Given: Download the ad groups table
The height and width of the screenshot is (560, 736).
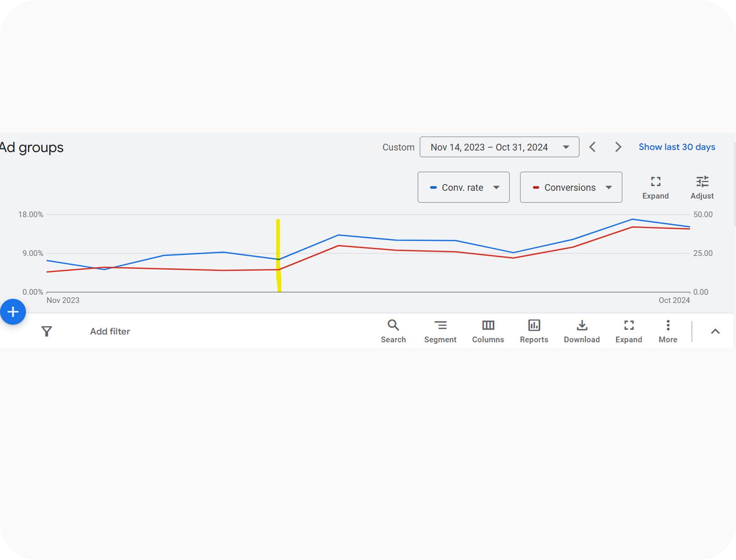Looking at the screenshot, I should [582, 331].
